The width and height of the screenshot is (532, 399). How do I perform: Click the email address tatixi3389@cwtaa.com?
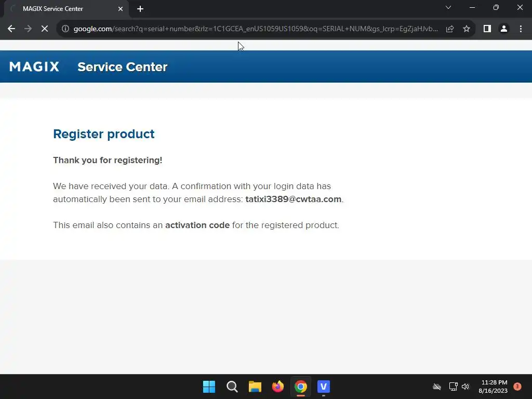[x=294, y=199]
